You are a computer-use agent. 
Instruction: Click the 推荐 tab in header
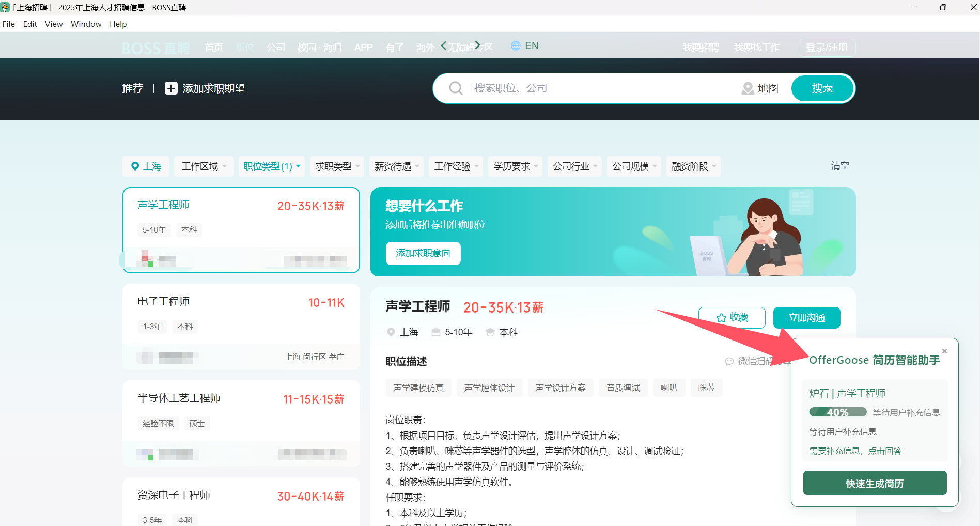pos(132,88)
